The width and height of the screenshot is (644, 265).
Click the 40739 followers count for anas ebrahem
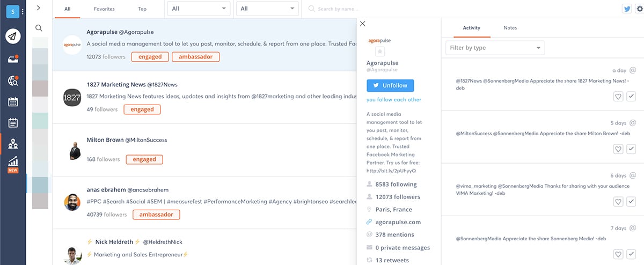107,215
